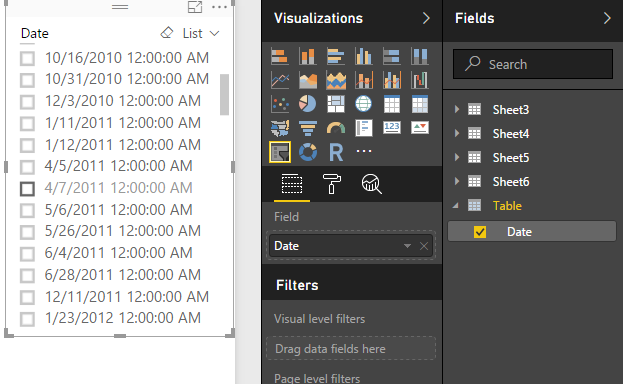
Task: Pick the Line and stacked column chart
Action: coord(364,80)
